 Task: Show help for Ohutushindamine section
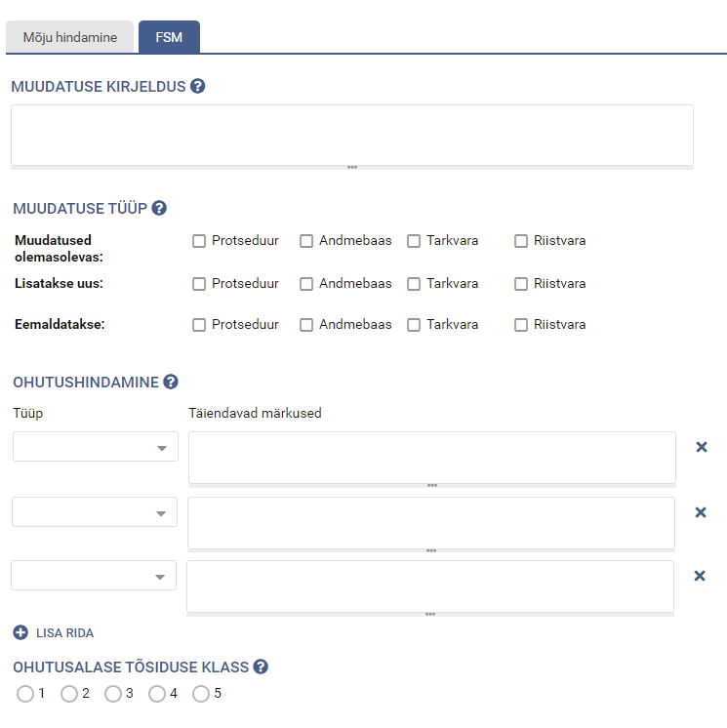171,382
